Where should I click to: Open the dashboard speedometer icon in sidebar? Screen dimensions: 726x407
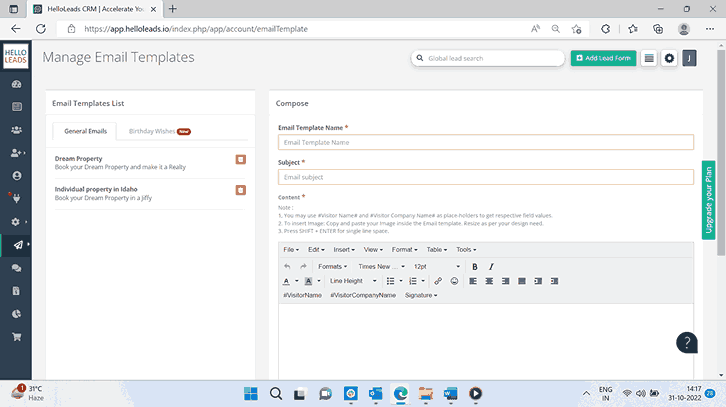coord(17,84)
